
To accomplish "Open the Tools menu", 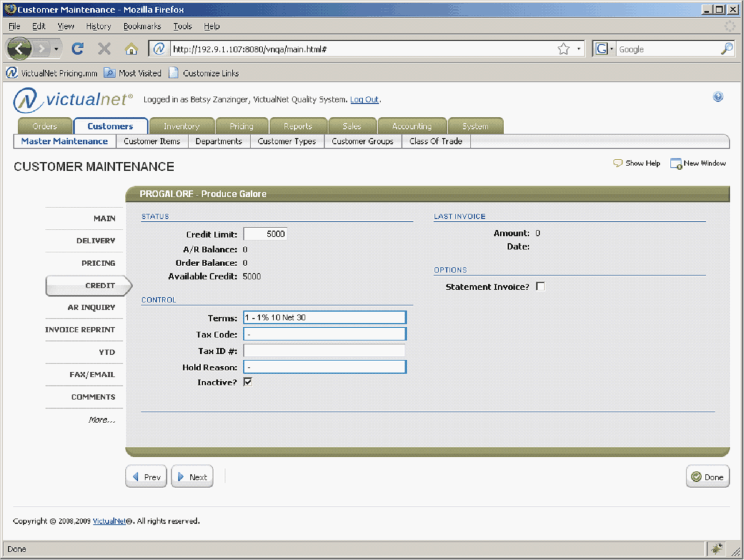I will pos(182,26).
